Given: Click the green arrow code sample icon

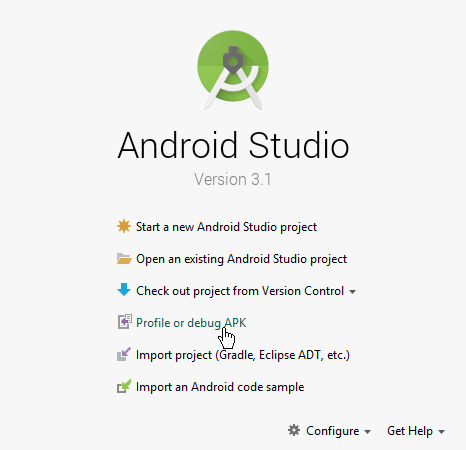Looking at the screenshot, I should click(124, 386).
